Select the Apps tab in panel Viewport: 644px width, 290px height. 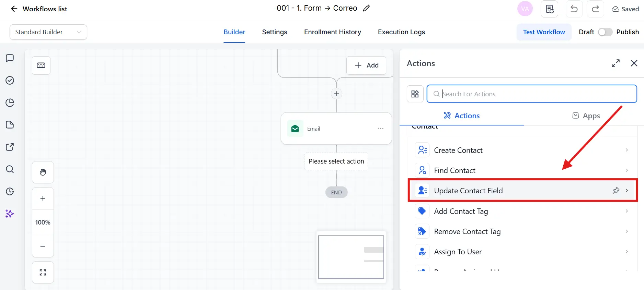pos(586,116)
